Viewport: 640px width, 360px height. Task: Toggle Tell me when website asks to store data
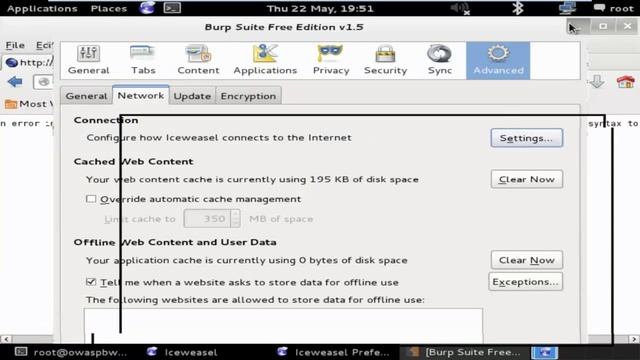pos(91,282)
